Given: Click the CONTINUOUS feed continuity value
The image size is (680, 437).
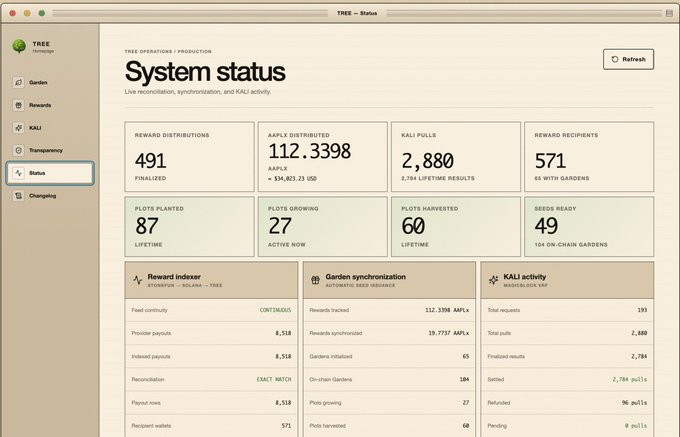Looking at the screenshot, I should tap(275, 310).
